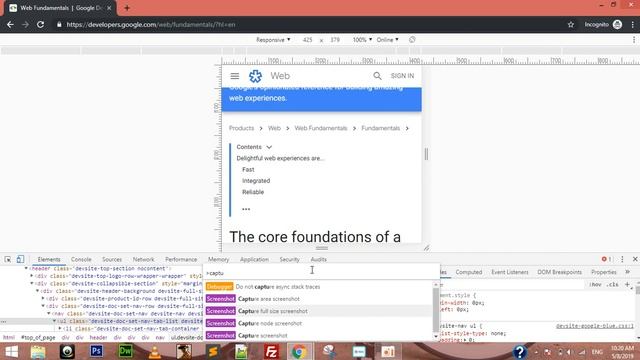Image resolution: width=640 pixels, height=360 pixels.
Task: Collapse the Contents section chevron
Action: (x=269, y=147)
